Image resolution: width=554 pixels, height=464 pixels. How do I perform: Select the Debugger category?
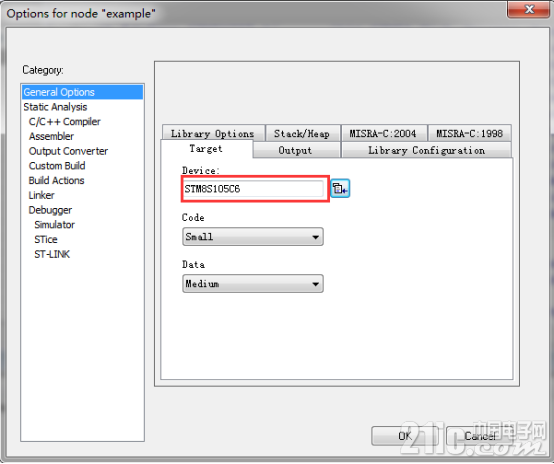[x=50, y=210]
